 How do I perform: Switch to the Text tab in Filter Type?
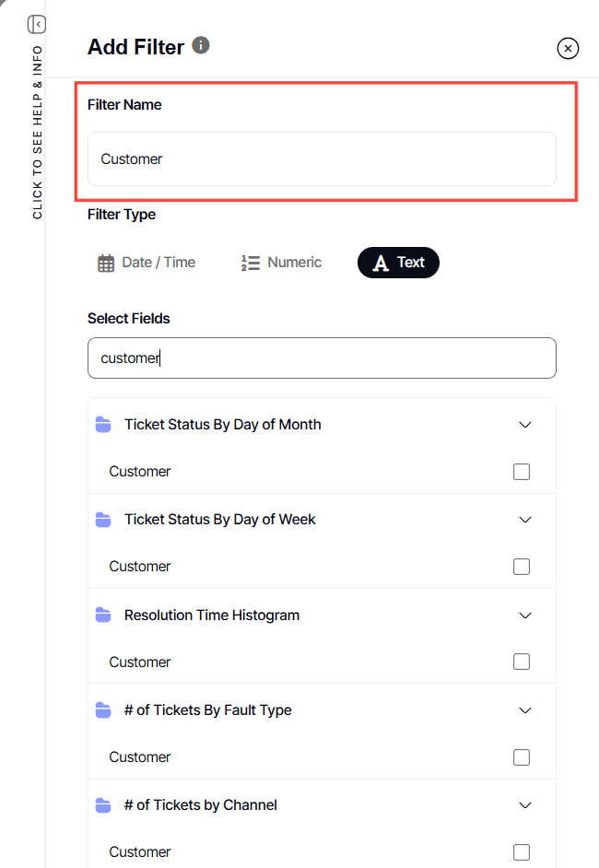(398, 262)
